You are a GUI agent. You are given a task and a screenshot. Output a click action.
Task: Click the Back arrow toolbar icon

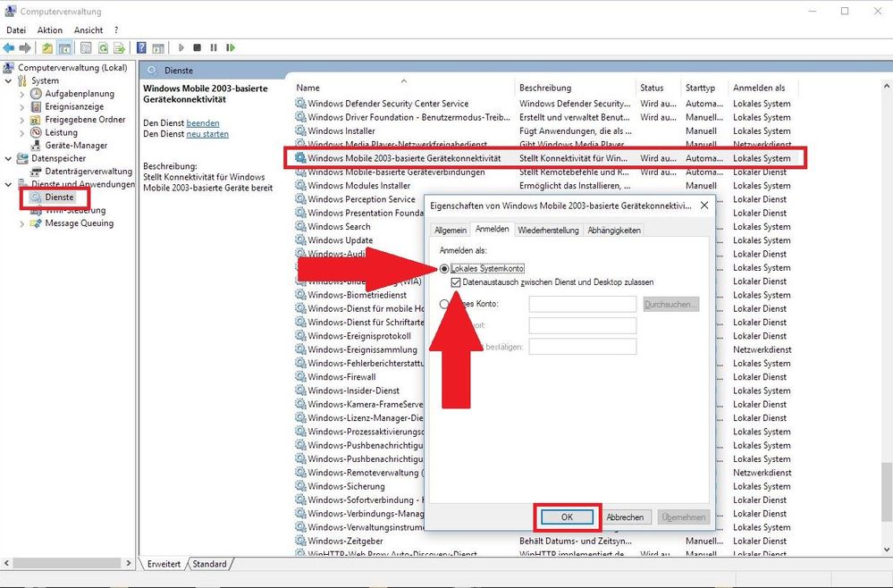tap(9, 47)
